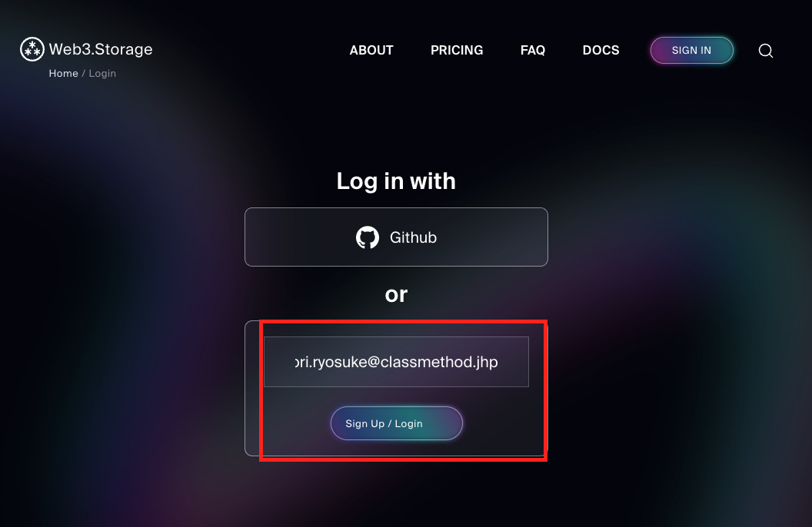Viewport: 812px width, 527px height.
Task: Click the Web3.Storage wordmark text
Action: (x=101, y=48)
